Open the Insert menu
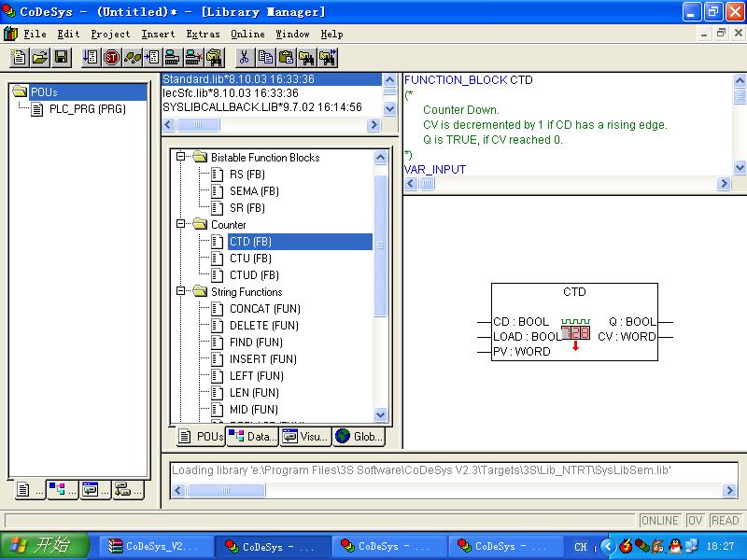 (158, 34)
